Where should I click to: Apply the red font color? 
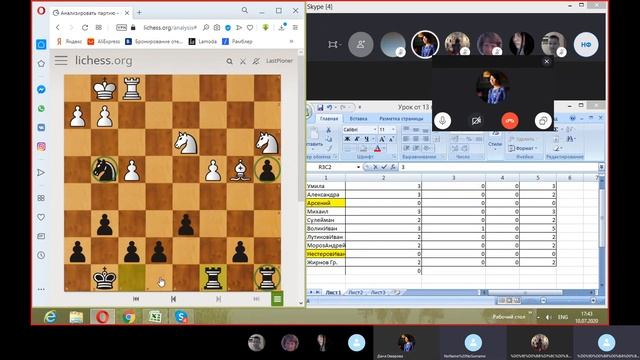tap(378, 149)
